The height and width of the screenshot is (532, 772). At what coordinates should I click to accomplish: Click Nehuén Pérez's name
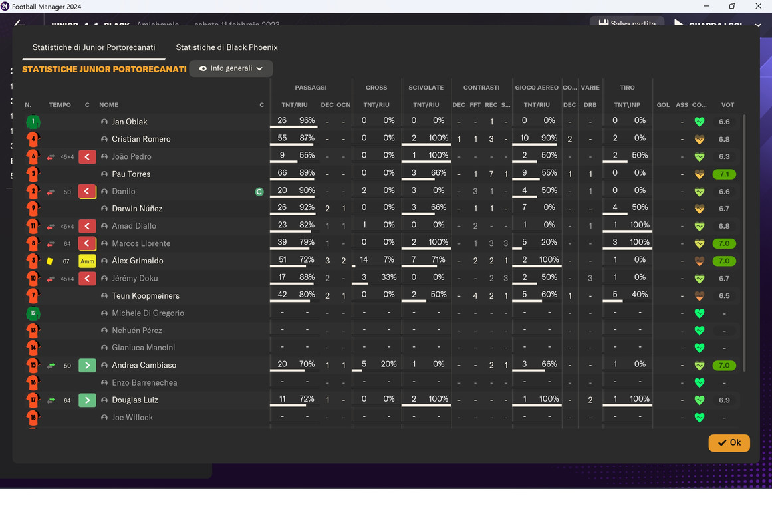pyautogui.click(x=137, y=331)
